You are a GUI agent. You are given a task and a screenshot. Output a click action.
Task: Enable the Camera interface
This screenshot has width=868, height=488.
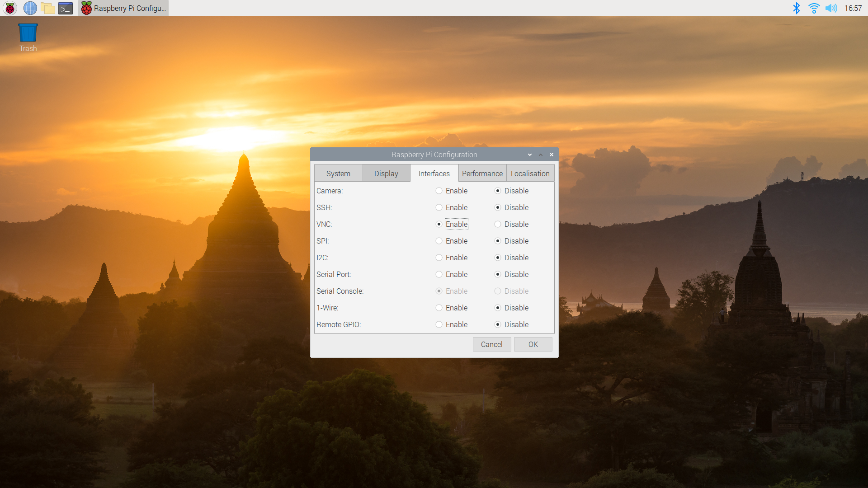(x=439, y=191)
